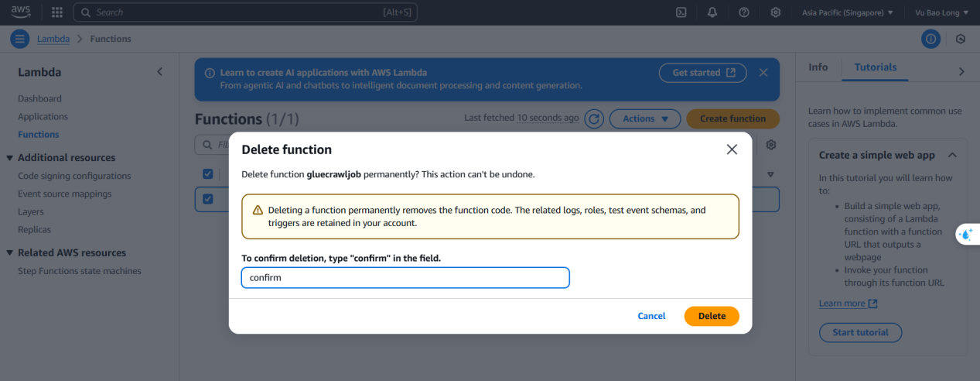Open the Vu Bao Long account menu

point(942,12)
